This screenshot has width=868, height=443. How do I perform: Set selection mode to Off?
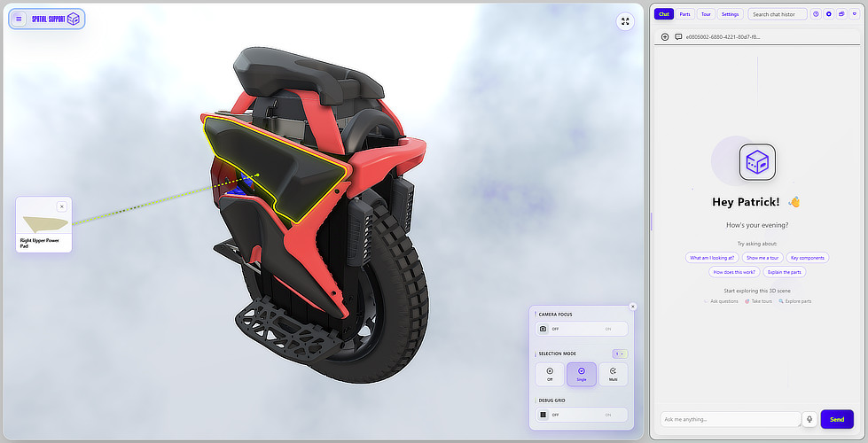[x=550, y=374]
